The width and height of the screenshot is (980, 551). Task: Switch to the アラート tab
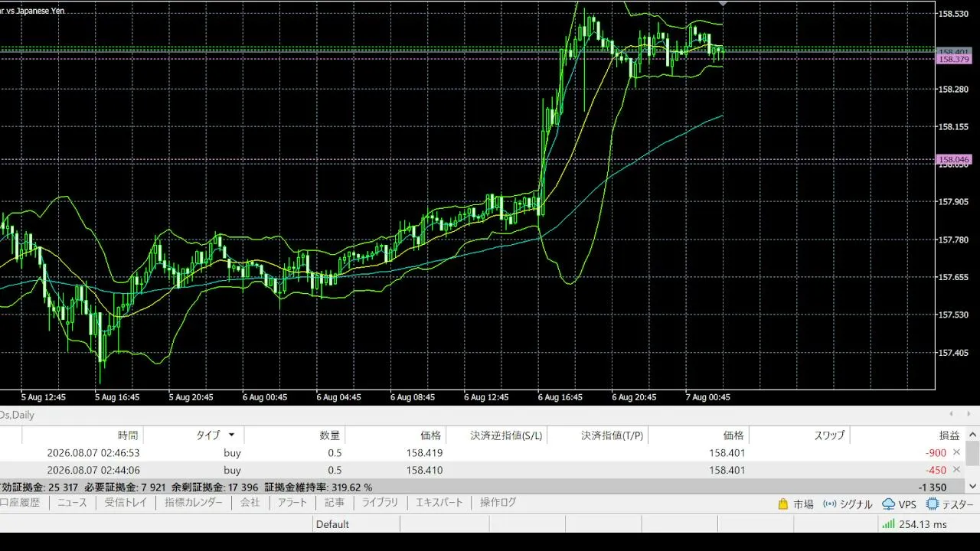pyautogui.click(x=292, y=503)
